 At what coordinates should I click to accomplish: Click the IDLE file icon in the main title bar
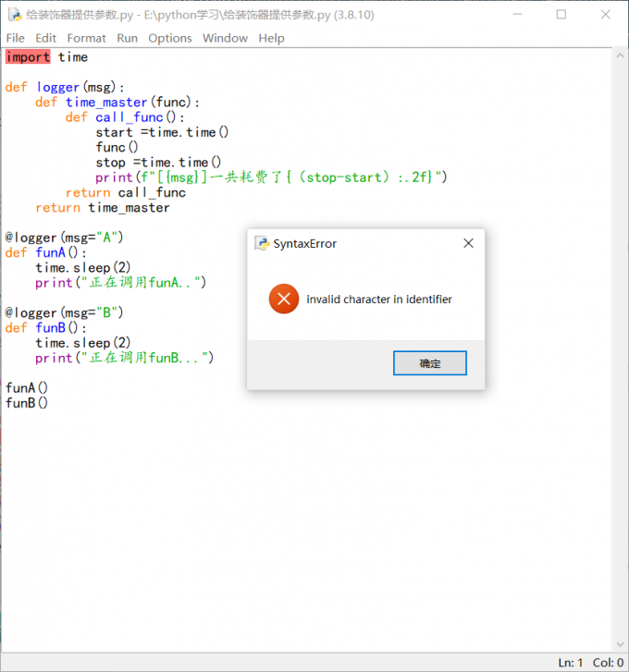click(x=15, y=14)
